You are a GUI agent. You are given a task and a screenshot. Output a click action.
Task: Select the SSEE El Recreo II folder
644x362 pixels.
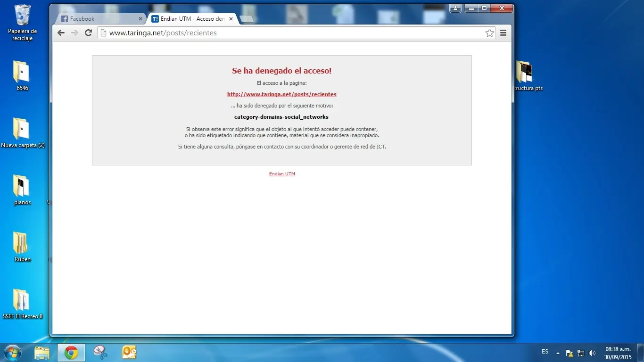point(23,304)
